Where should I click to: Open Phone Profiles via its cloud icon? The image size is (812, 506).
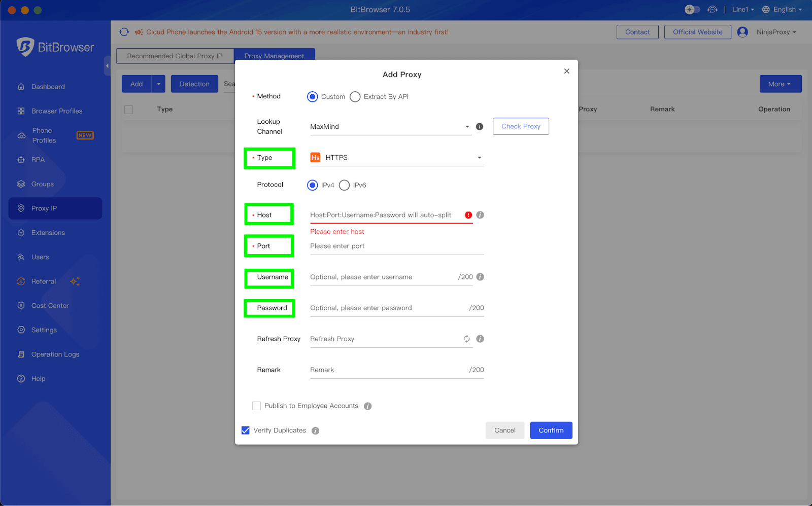coord(21,135)
